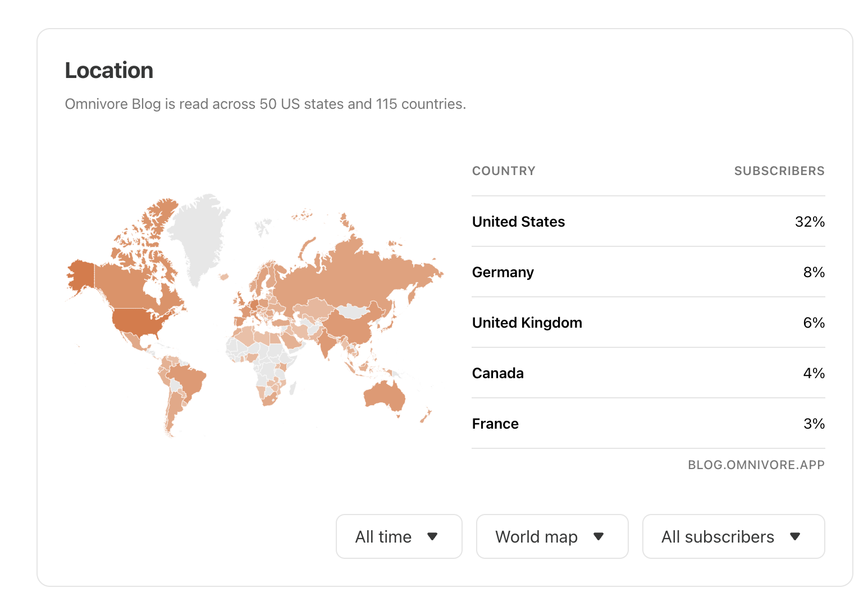Image resolution: width=868 pixels, height=597 pixels.
Task: Select the France row in table
Action: (648, 424)
